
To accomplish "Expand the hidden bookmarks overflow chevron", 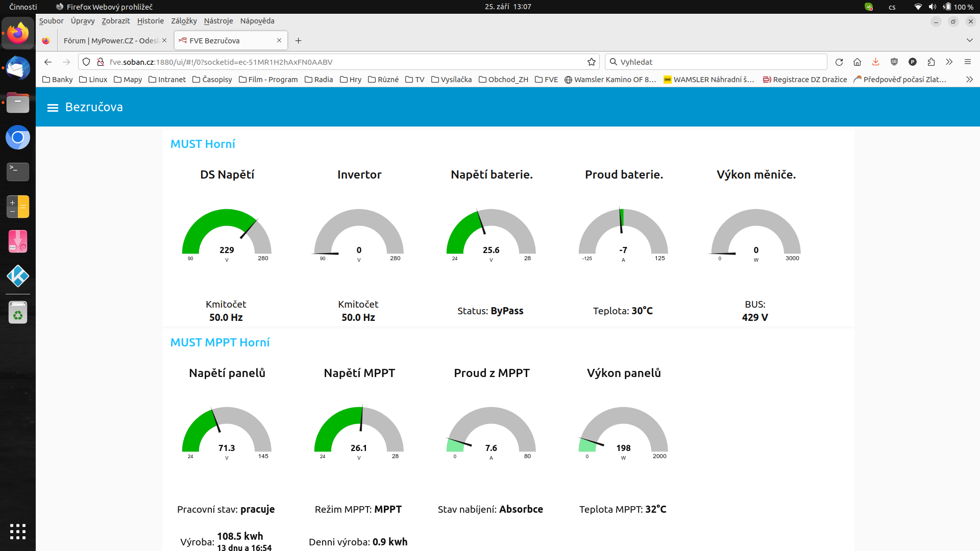I will click(969, 80).
